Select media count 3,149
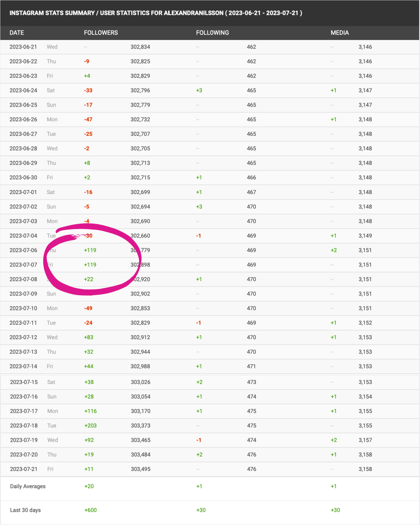Screen dimensions: 420x529 365,236
